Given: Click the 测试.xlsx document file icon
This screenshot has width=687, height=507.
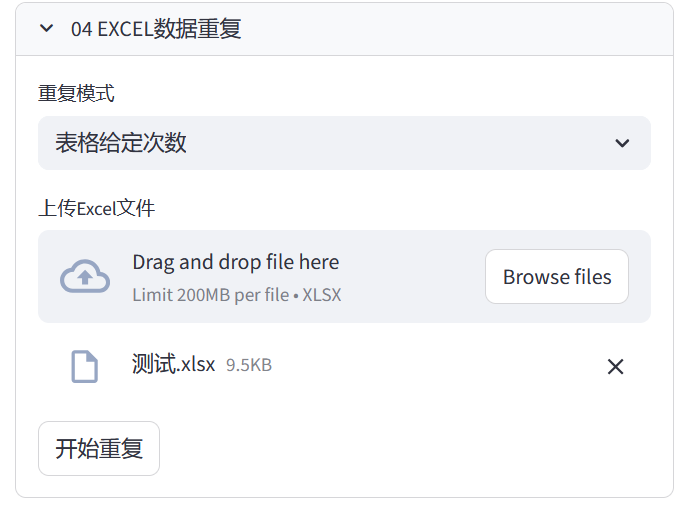Looking at the screenshot, I should pos(85,366).
